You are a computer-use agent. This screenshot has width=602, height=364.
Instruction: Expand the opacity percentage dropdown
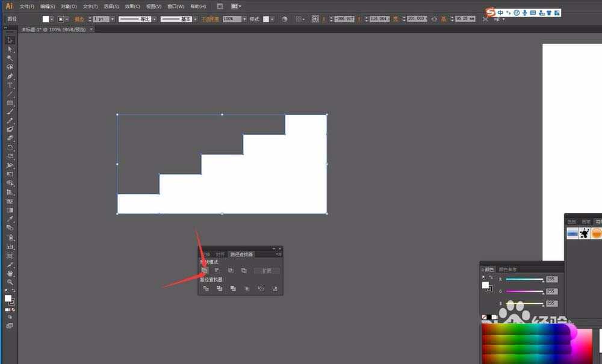tap(244, 19)
